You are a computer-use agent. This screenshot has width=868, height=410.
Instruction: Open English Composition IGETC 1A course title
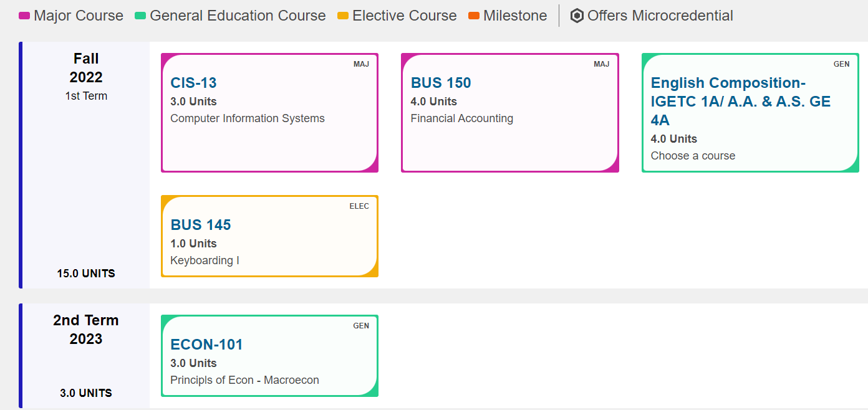[741, 102]
